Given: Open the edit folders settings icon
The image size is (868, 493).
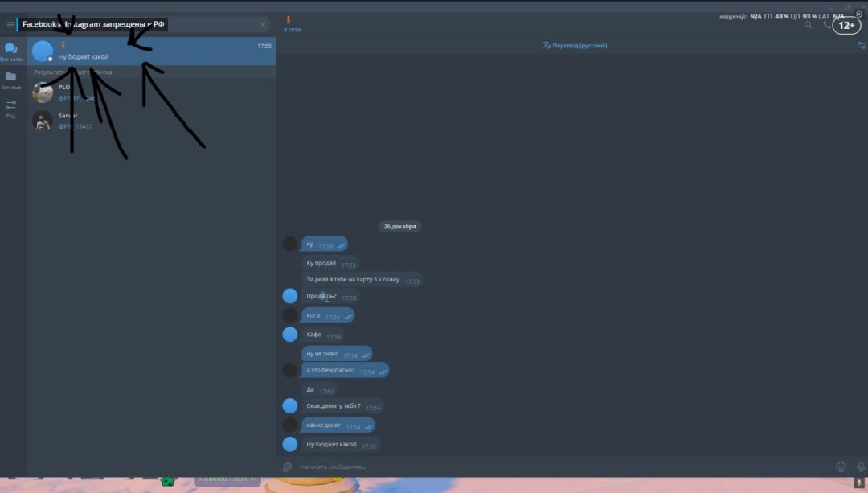Looking at the screenshot, I should coord(10,108).
